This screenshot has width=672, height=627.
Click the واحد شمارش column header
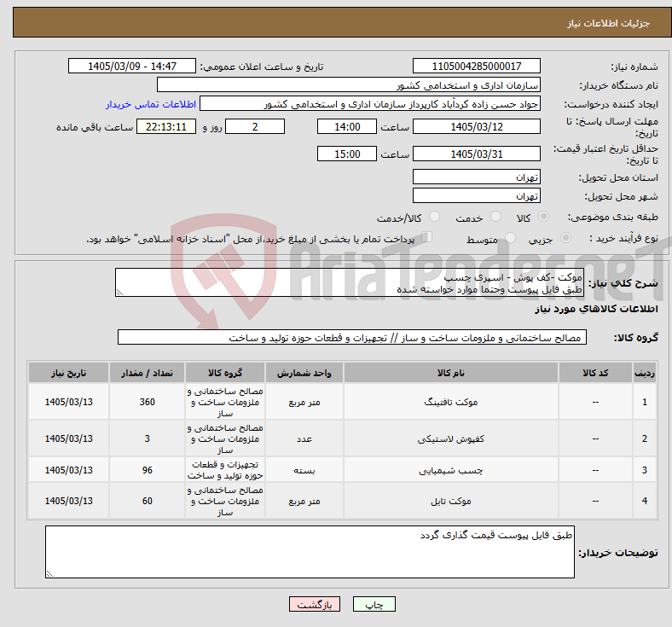[x=304, y=373]
